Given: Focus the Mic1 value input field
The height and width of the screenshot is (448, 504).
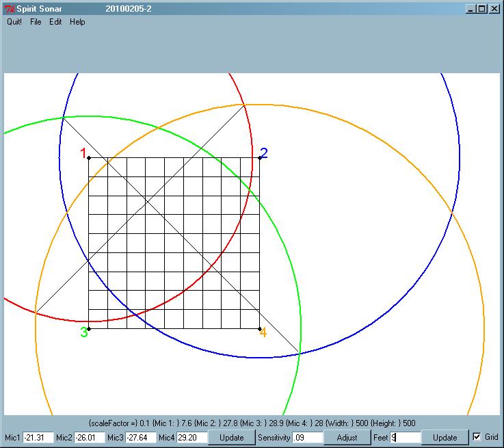Looking at the screenshot, I should click(38, 438).
